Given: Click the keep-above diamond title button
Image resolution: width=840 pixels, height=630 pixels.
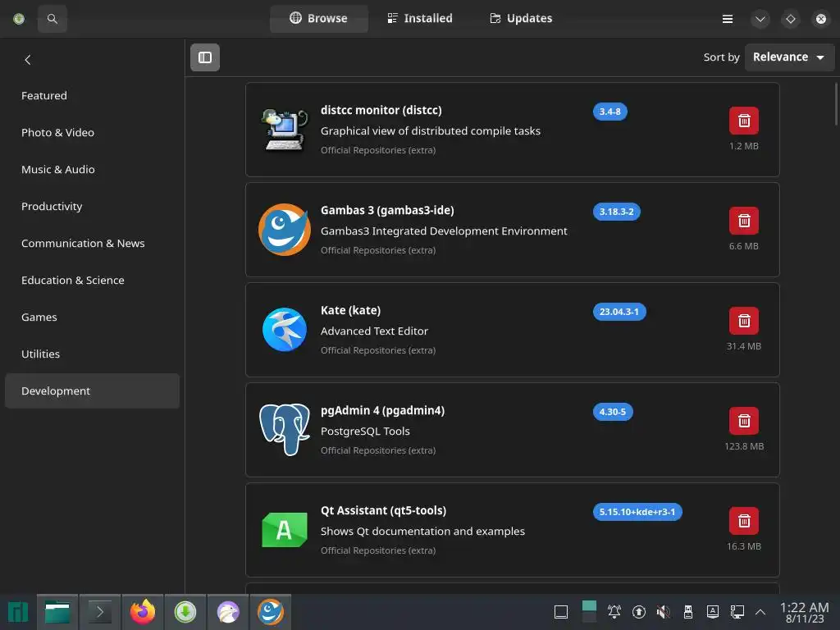Looking at the screenshot, I should pos(790,19).
